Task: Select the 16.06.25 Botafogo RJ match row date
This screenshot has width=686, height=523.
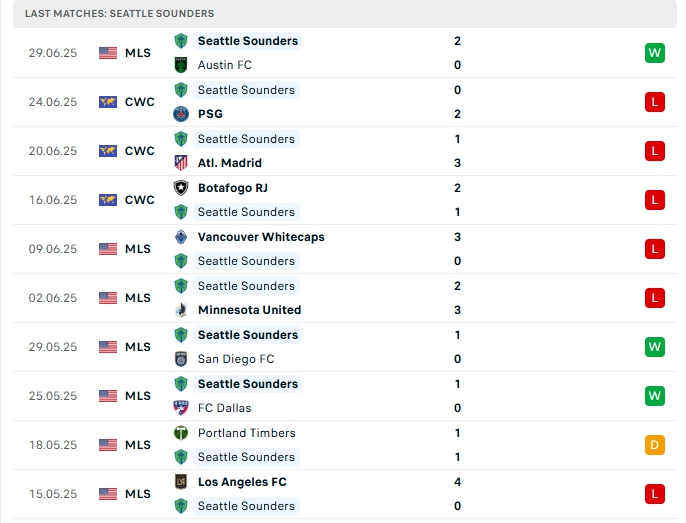Action: (x=53, y=200)
